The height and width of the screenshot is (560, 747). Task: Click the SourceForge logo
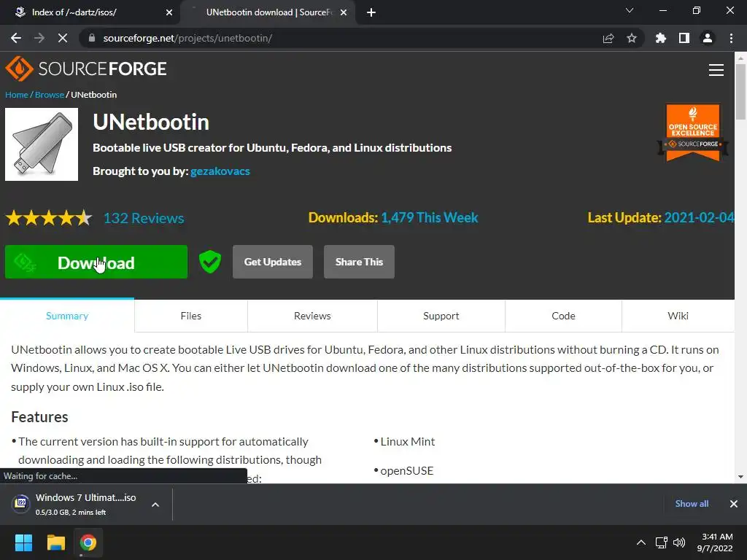click(86, 69)
